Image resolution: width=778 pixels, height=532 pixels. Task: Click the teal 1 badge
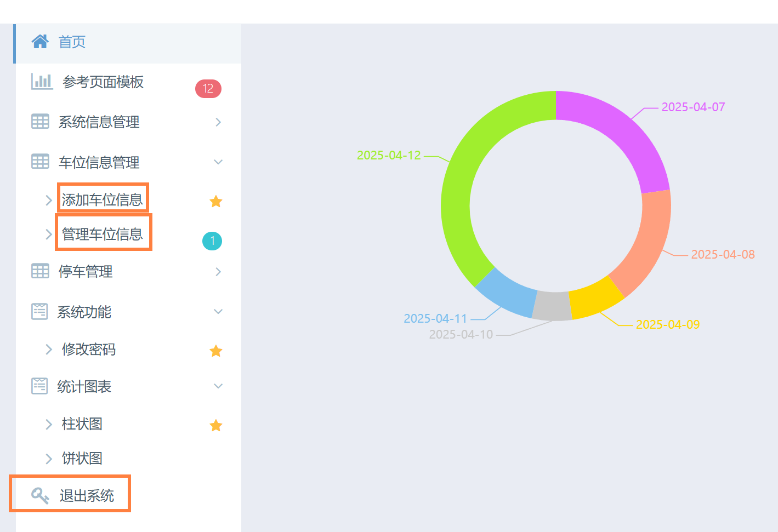point(212,241)
